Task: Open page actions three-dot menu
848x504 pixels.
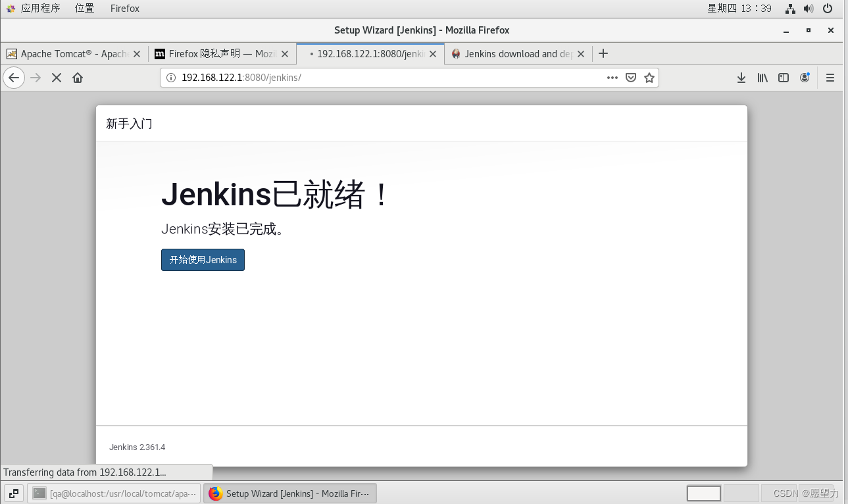Action: point(612,78)
